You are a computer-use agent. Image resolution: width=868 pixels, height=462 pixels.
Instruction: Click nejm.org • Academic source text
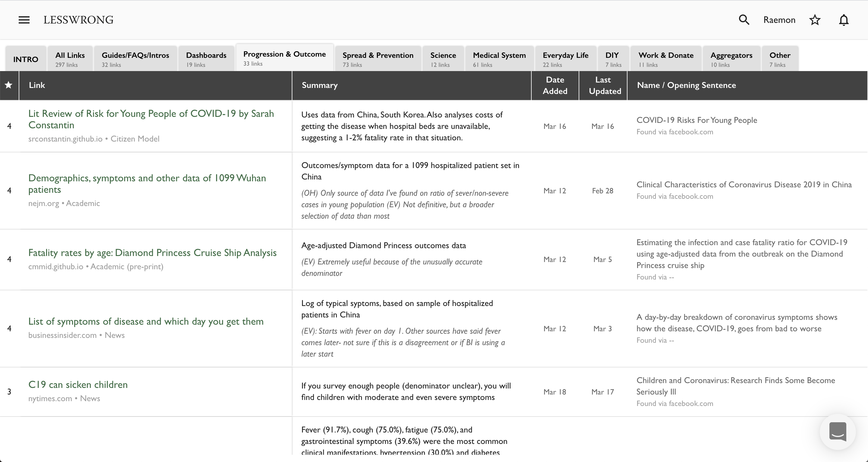pos(64,203)
